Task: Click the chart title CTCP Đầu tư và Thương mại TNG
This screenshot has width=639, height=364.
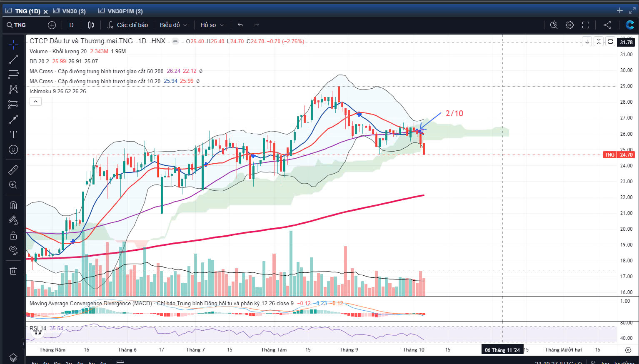Action: coord(81,41)
